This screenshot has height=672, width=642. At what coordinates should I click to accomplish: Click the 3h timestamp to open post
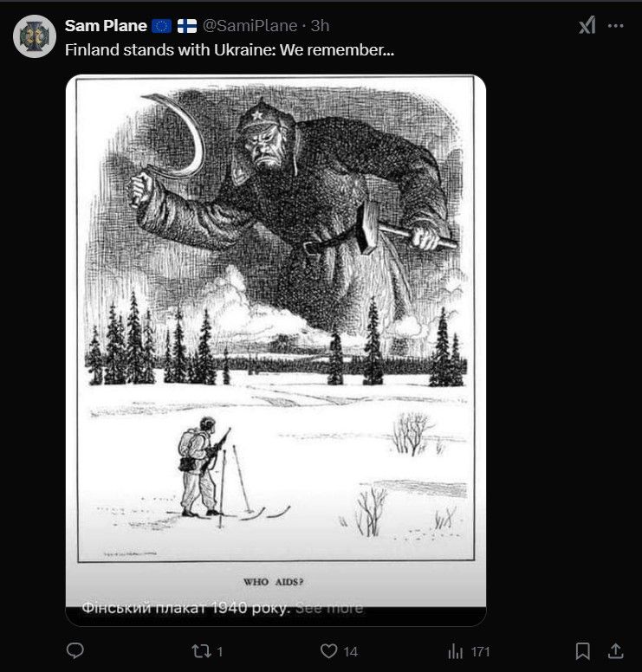coord(320,26)
